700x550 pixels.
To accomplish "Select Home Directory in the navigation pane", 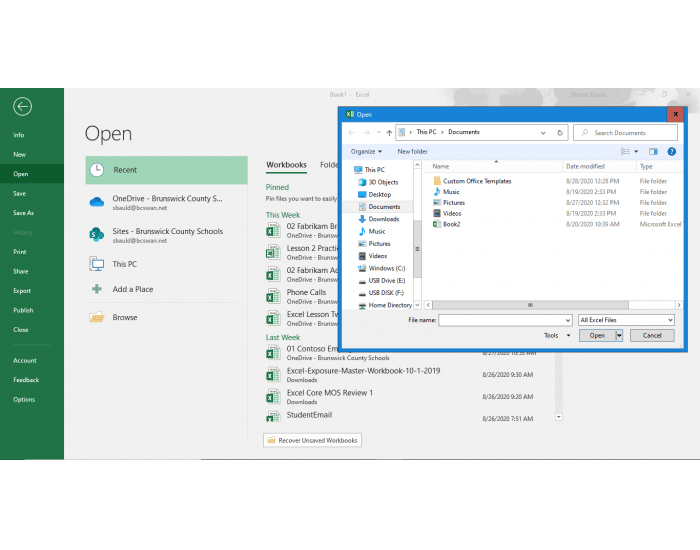I will click(390, 305).
